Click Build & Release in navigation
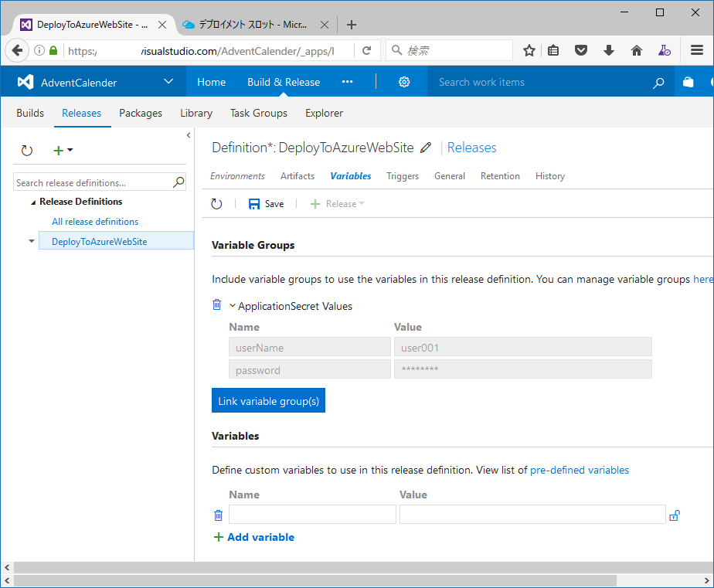The height and width of the screenshot is (588, 714). pos(284,82)
